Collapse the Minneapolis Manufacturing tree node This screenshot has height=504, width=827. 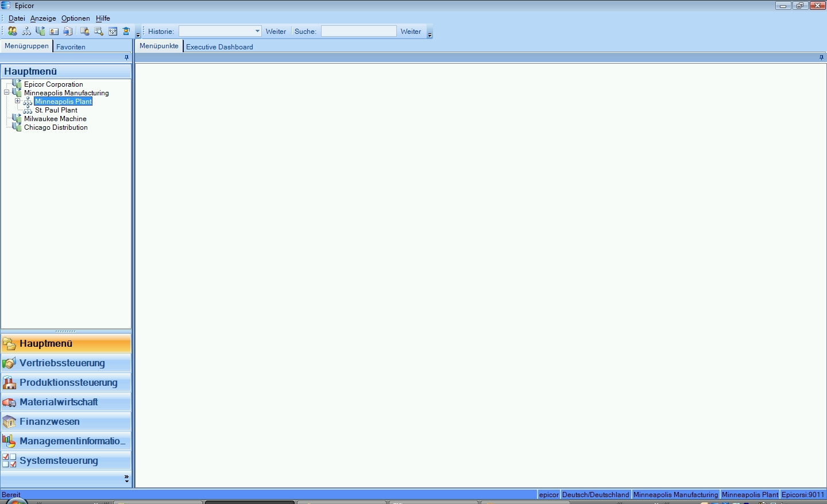[7, 92]
